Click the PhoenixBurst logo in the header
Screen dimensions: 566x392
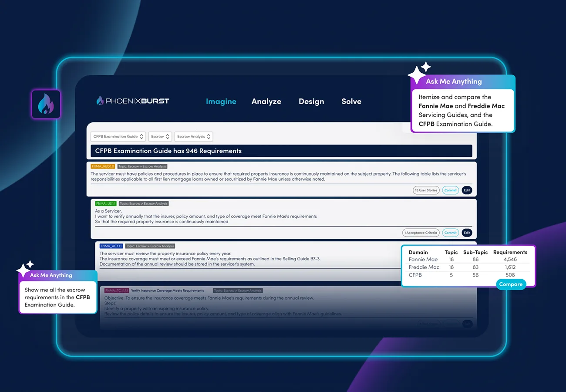coord(132,101)
